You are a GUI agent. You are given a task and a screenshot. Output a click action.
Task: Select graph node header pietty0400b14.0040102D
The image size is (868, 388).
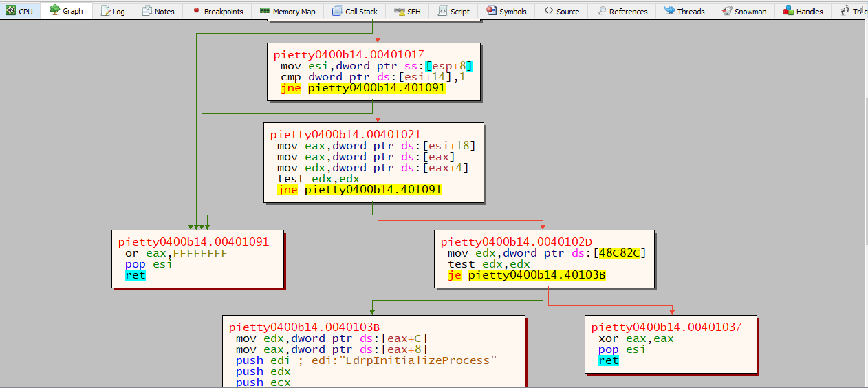click(x=516, y=241)
